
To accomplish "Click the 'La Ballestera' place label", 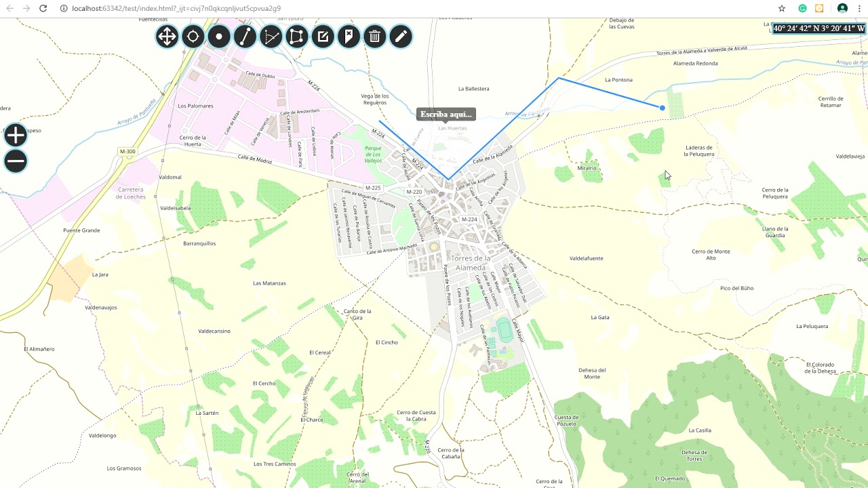I will 473,89.
